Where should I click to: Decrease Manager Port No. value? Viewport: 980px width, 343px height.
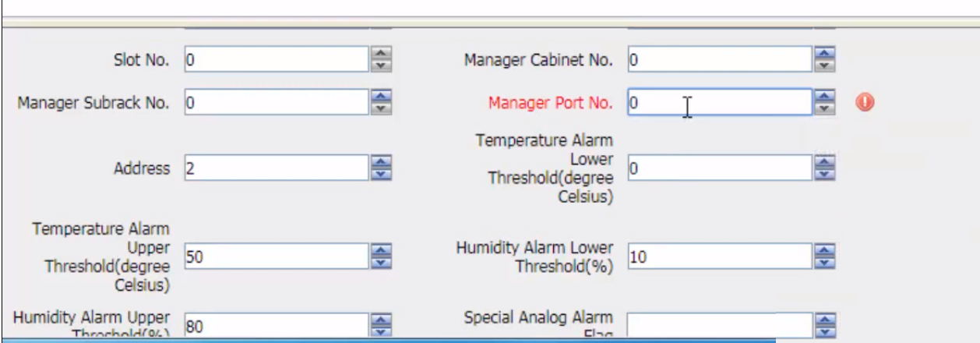[x=824, y=108]
